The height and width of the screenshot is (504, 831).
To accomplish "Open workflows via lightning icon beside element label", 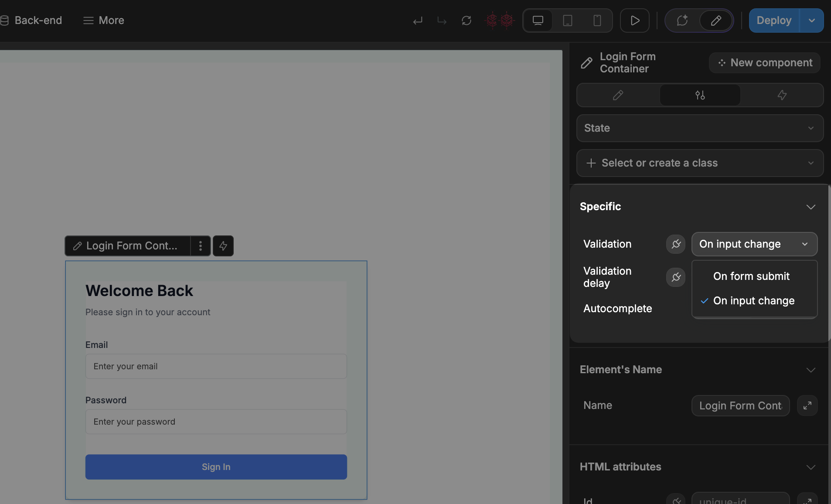I will pos(223,246).
